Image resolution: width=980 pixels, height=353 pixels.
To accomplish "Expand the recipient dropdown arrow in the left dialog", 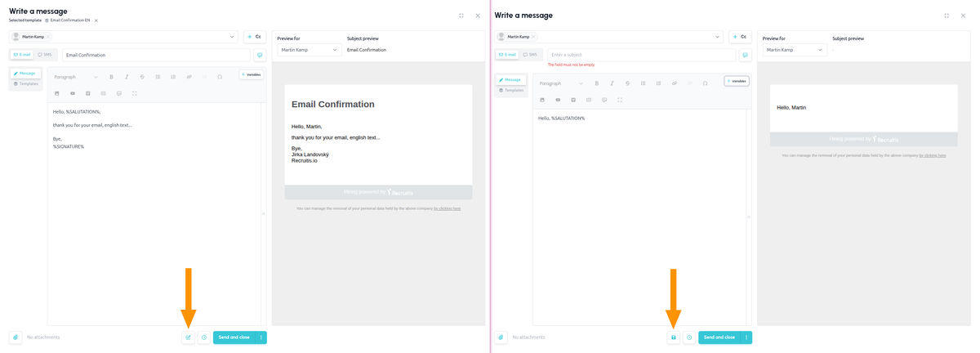I will click(232, 37).
